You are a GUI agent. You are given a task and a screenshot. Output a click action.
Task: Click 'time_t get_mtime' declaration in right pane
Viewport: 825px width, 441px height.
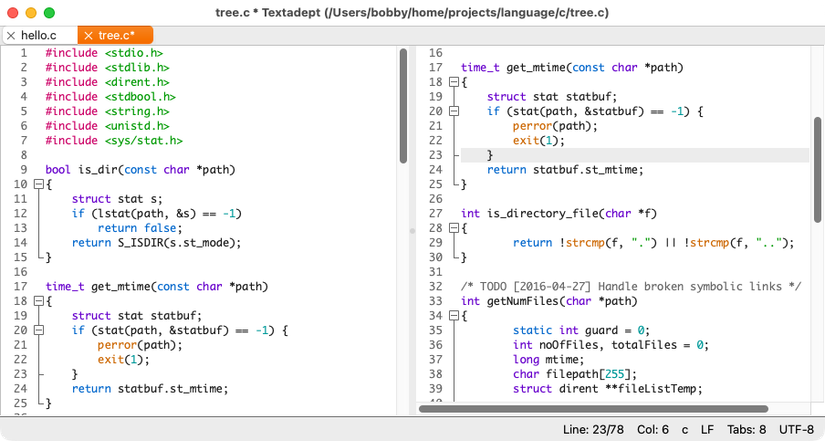pyautogui.click(x=572, y=68)
